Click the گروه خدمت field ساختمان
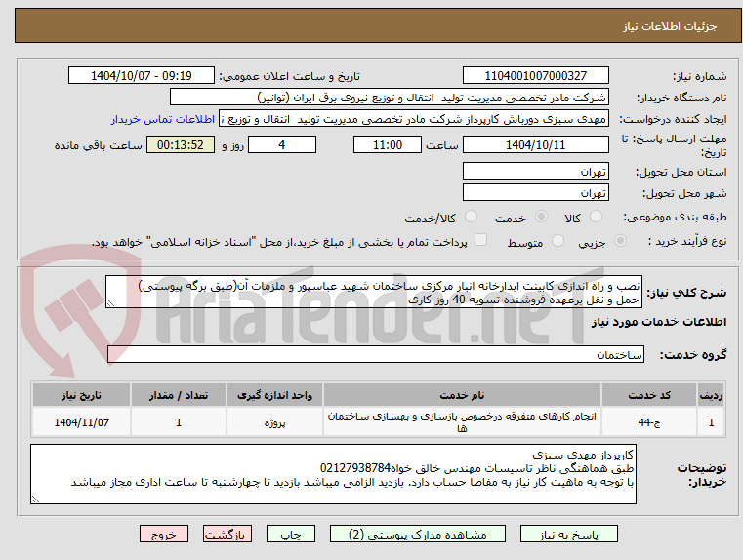Image resolution: width=743 pixels, height=560 pixels. [x=376, y=354]
